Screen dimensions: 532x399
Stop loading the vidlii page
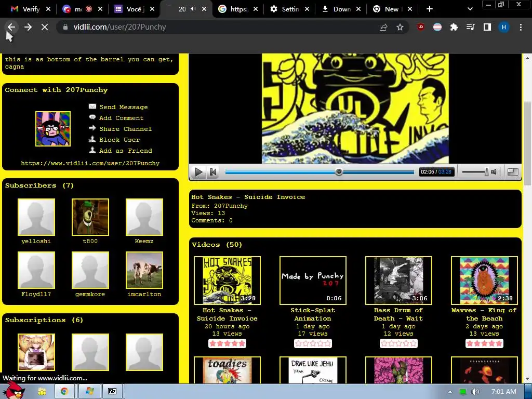pos(45,27)
